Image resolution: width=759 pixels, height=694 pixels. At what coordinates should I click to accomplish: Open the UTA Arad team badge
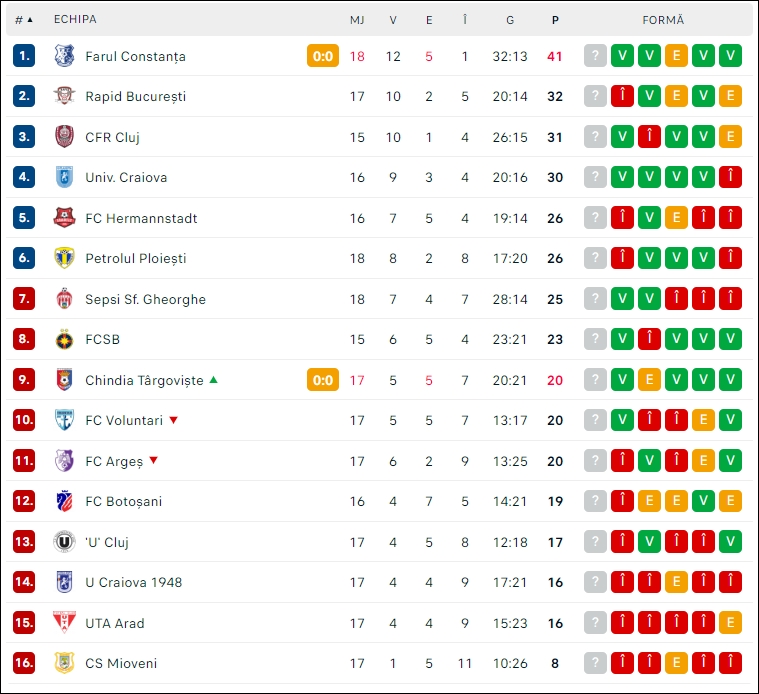click(x=64, y=622)
